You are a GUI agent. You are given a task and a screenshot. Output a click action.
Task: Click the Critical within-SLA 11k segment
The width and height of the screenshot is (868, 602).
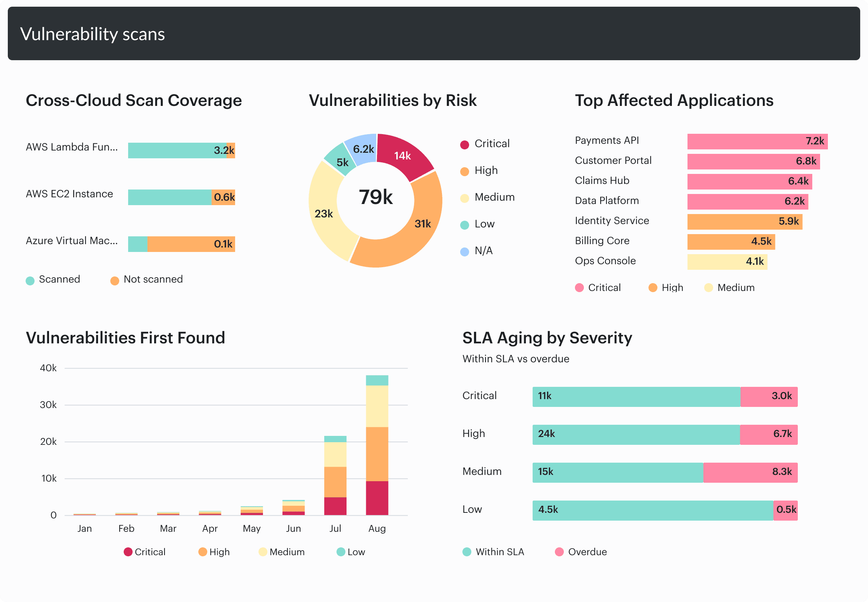pyautogui.click(x=636, y=397)
